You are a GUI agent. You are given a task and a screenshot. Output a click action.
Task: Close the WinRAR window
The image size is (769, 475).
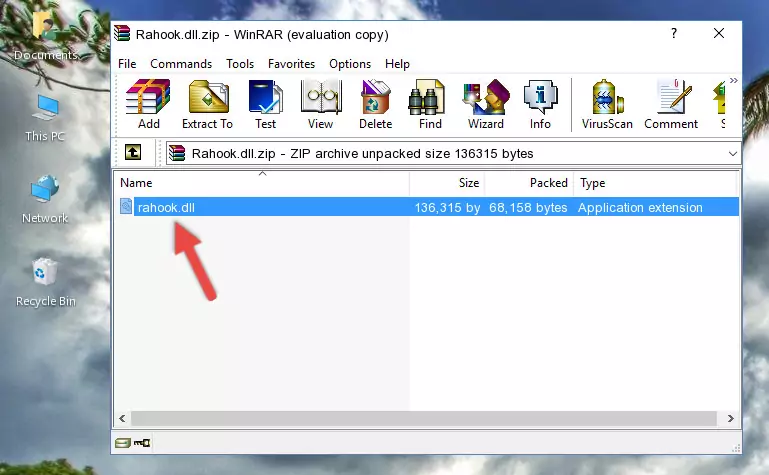click(x=718, y=33)
